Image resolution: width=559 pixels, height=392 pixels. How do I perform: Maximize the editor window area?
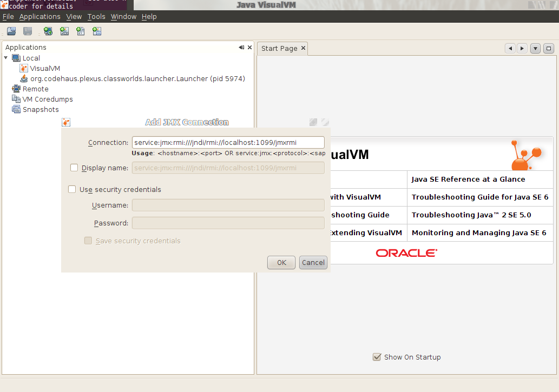tap(549, 49)
